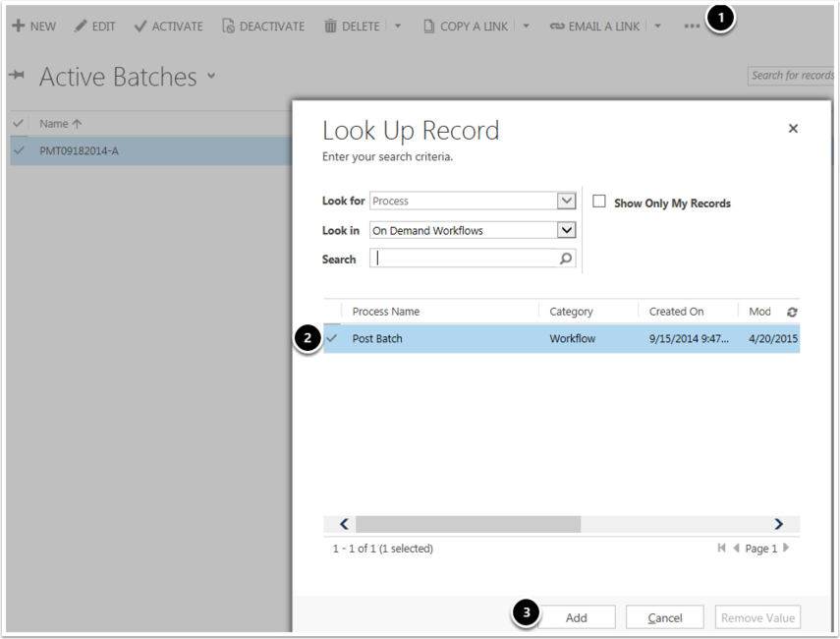This screenshot has height=639, width=840.
Task: Expand the Active Batches view selector
Action: (211, 76)
